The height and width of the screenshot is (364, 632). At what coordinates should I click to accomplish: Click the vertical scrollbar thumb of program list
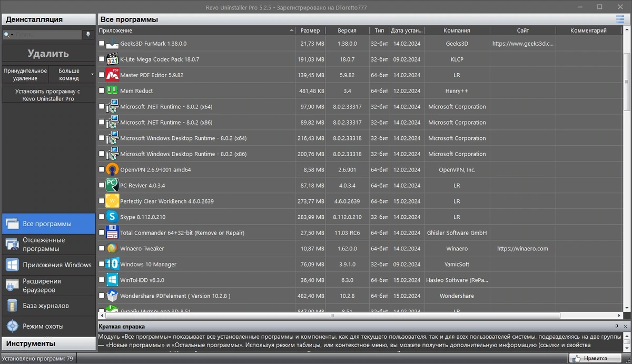click(x=627, y=82)
